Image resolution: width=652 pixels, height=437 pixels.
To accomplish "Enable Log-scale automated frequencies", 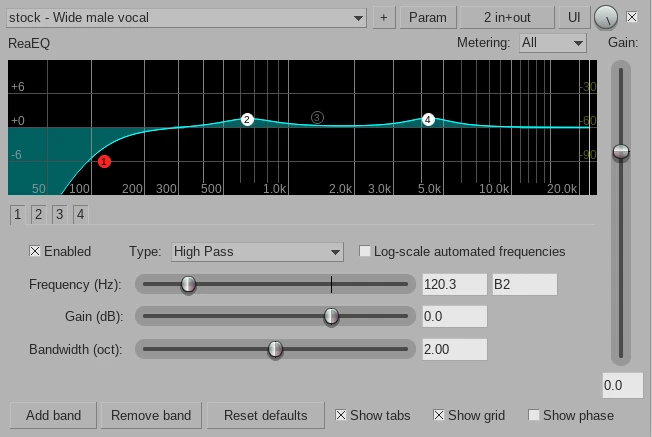I will point(365,252).
